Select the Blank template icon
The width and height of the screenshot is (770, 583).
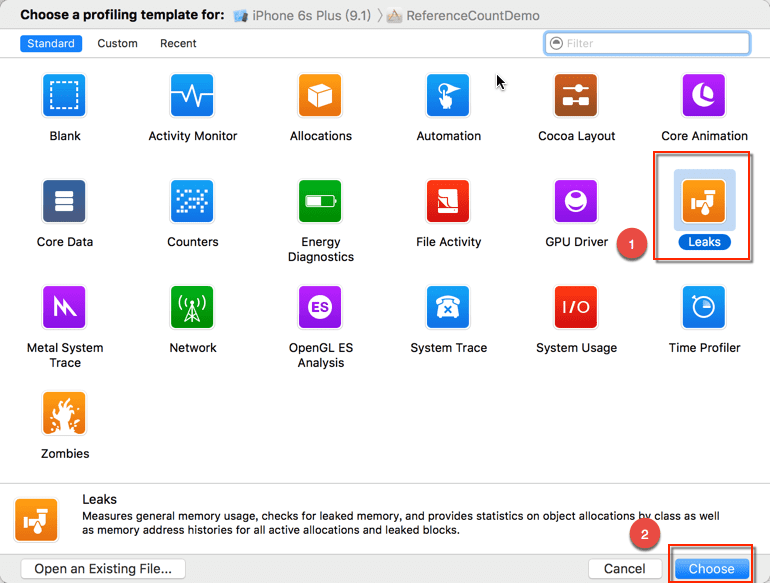click(64, 95)
